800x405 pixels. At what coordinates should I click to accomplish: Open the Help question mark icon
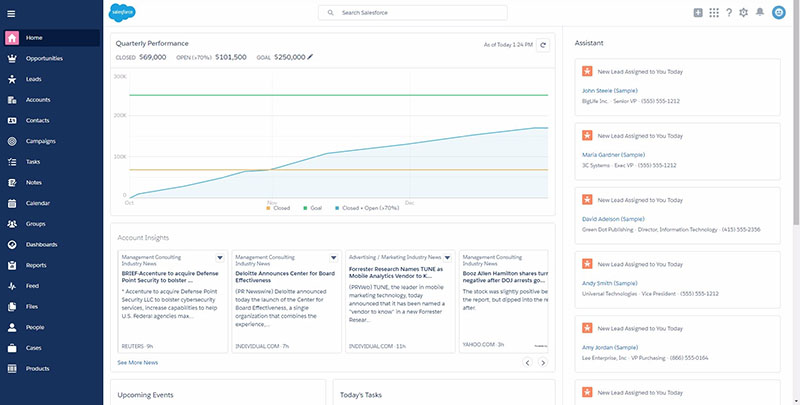[x=729, y=13]
